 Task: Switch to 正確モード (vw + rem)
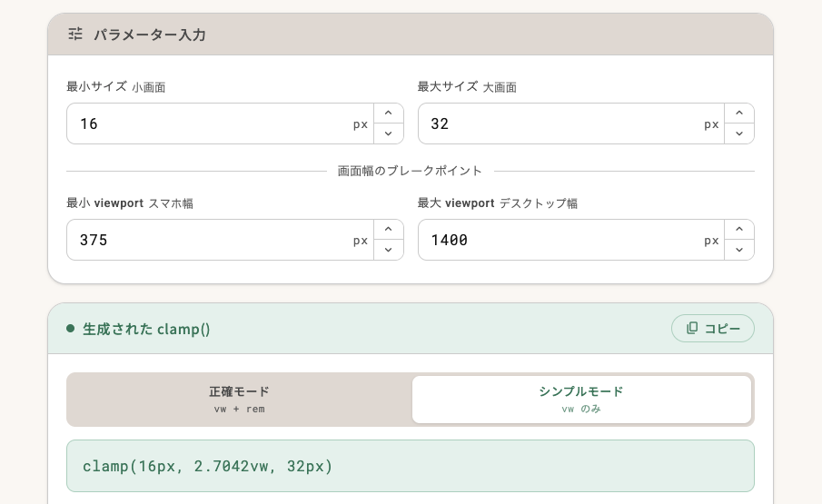240,400
